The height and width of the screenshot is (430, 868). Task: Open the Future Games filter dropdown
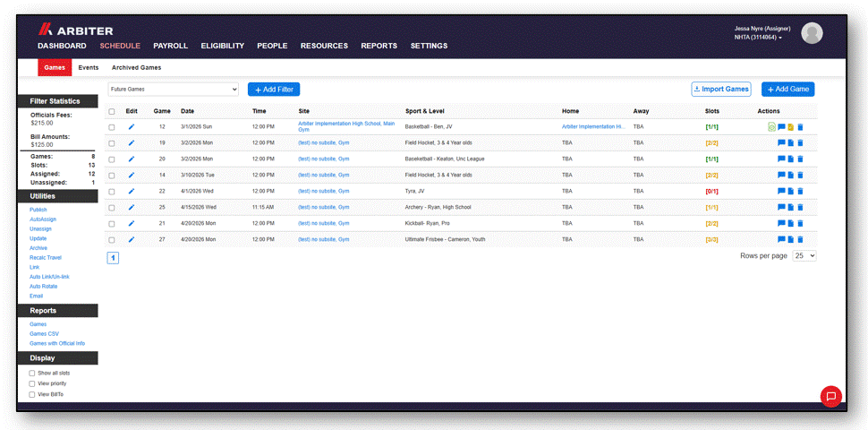pos(174,90)
